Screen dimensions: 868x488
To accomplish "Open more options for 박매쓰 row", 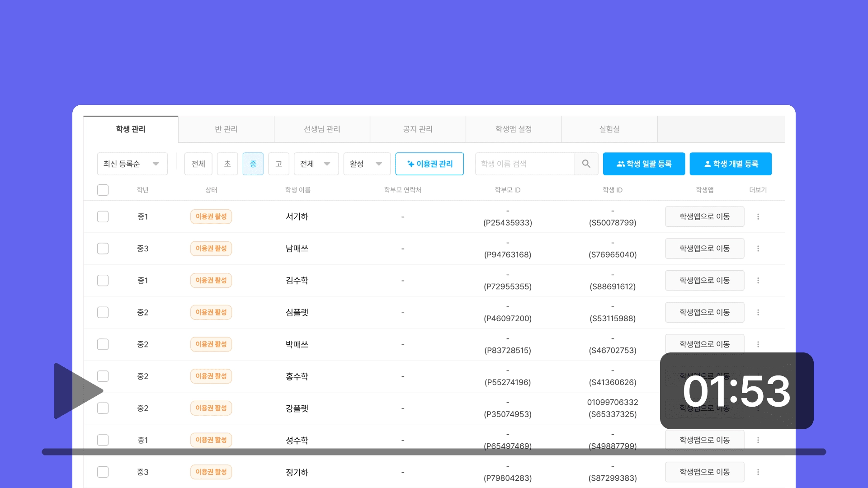I will [x=758, y=344].
